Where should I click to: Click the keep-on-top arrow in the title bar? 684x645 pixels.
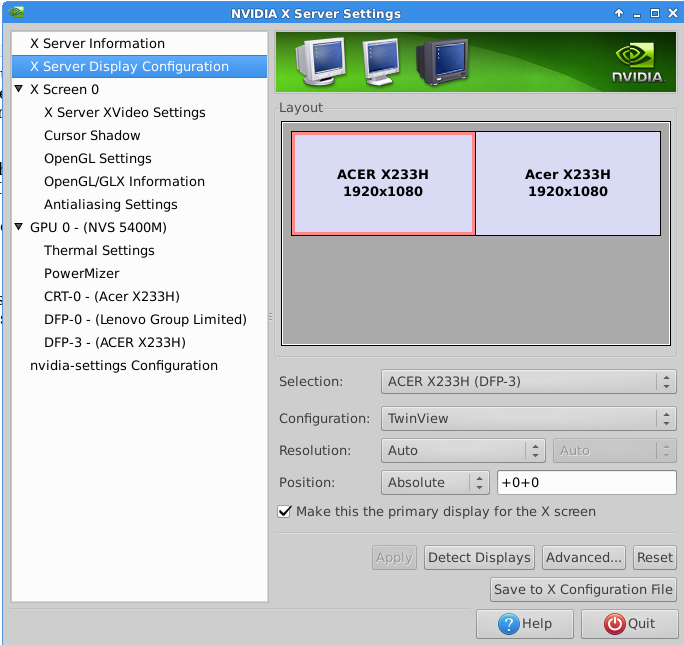[619, 13]
